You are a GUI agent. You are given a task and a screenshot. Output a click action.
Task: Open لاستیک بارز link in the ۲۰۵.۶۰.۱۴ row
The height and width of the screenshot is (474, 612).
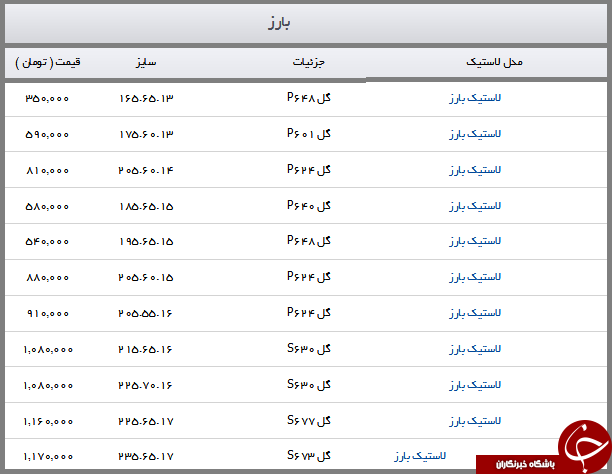[x=475, y=170]
